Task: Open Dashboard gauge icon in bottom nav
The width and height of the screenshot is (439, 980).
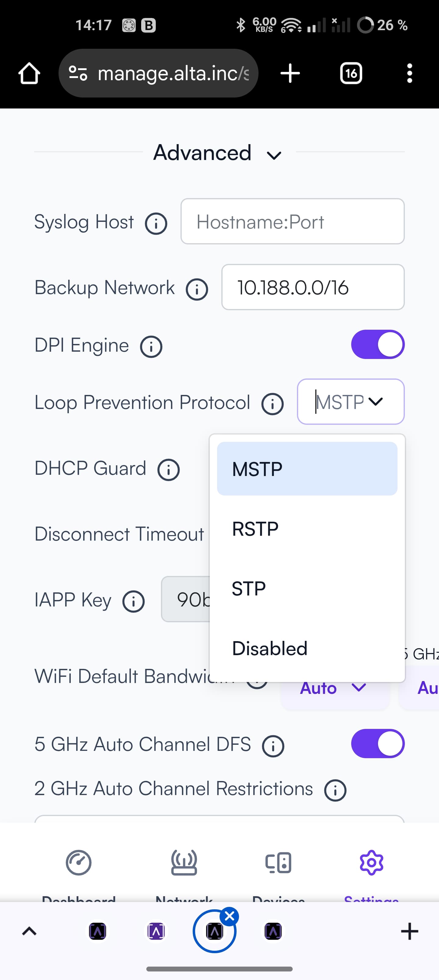Action: tap(78, 862)
